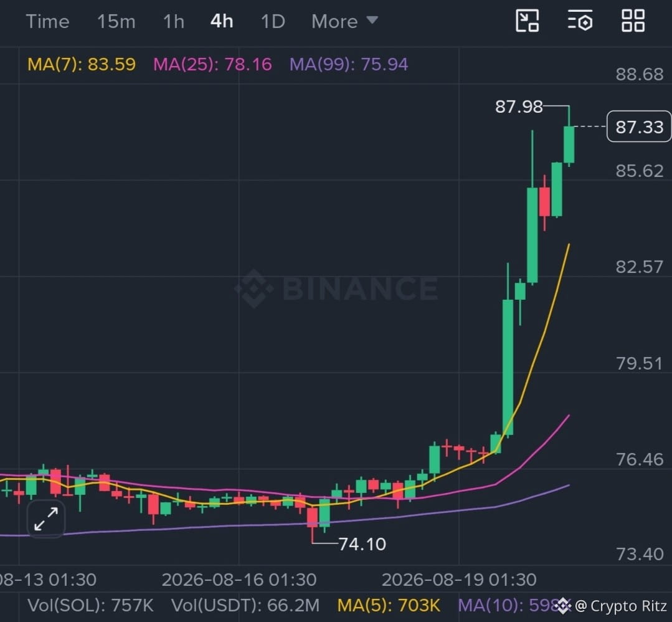Viewport: 672px width, 622px height.
Task: Switch chart to 15m interval
Action: tap(116, 21)
